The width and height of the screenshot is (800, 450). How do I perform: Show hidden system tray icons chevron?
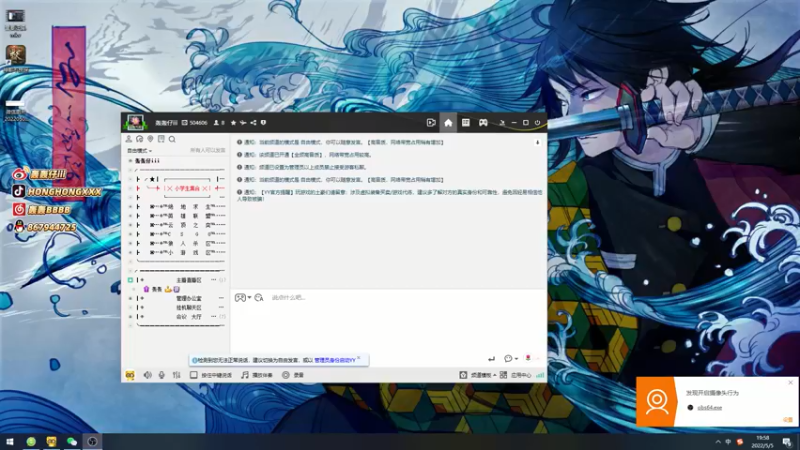(718, 442)
